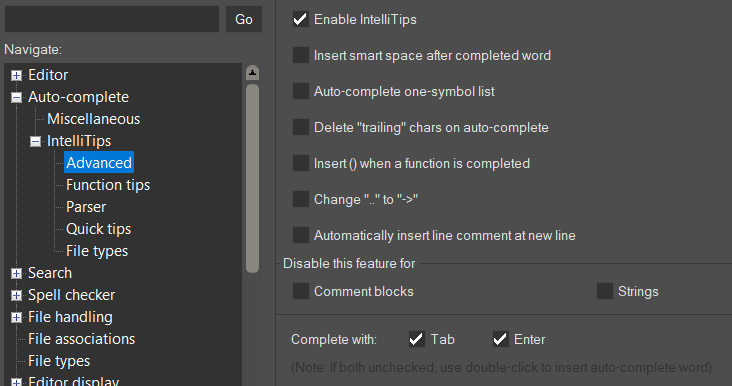Select Function tips in navigation tree
This screenshot has height=386, width=732.
[108, 185]
